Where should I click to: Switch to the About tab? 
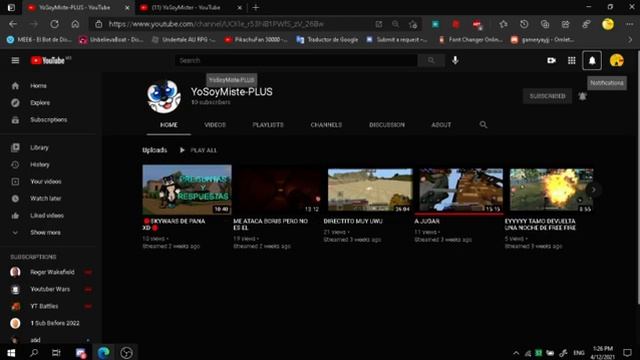point(441,125)
